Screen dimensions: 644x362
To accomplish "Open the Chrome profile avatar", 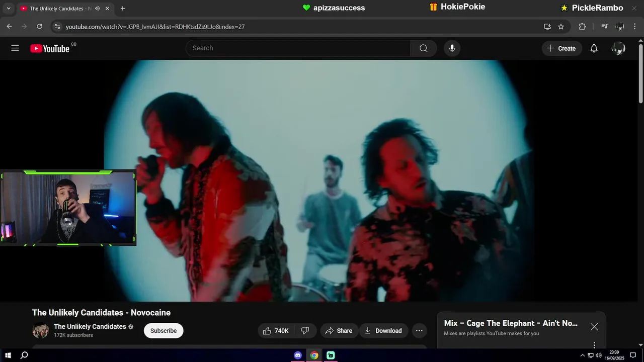I will (x=620, y=27).
